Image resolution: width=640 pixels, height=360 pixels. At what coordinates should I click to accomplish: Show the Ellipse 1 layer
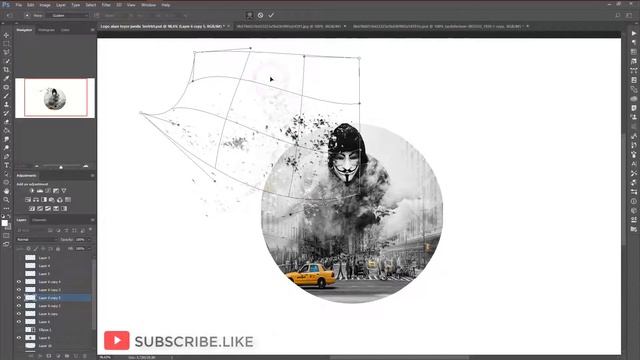[x=19, y=330]
